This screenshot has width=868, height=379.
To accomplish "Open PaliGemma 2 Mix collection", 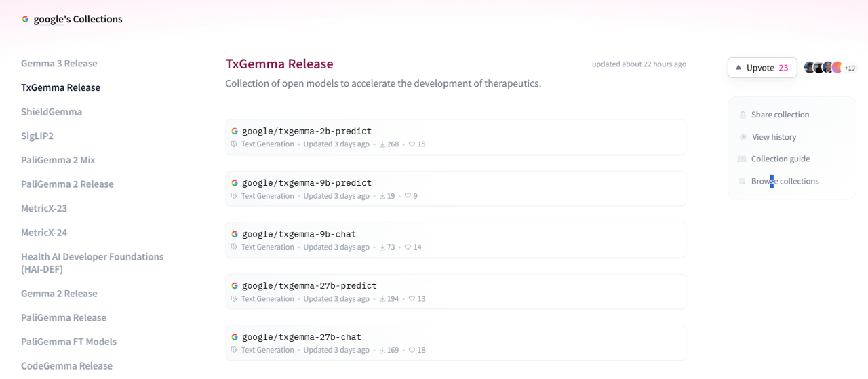I will tap(58, 160).
